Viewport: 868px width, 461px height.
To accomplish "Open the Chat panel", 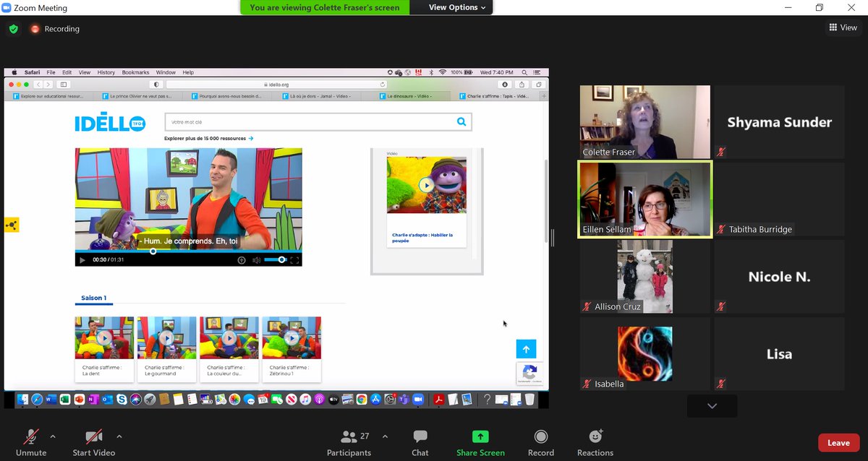I will [x=420, y=442].
